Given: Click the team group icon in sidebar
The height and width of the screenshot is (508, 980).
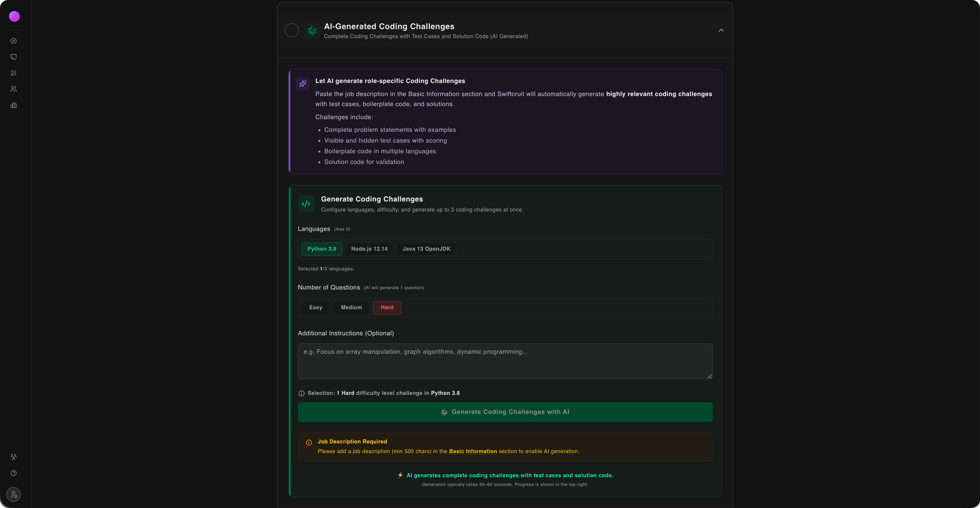Looking at the screenshot, I should (14, 456).
